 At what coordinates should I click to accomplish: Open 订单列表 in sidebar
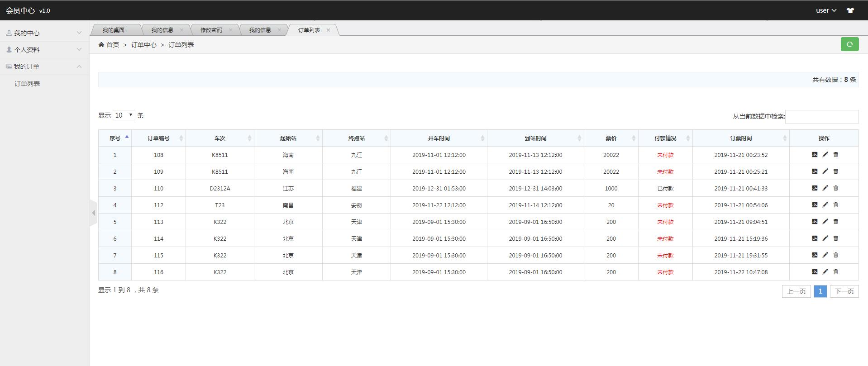click(27, 84)
